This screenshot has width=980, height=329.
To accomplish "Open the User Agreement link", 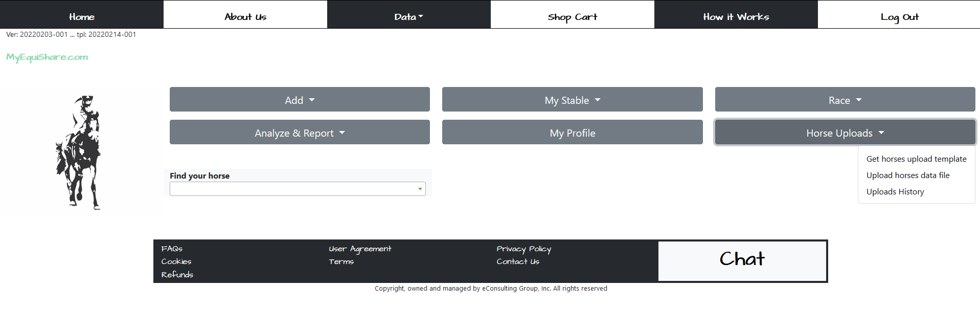I will pyautogui.click(x=360, y=249).
